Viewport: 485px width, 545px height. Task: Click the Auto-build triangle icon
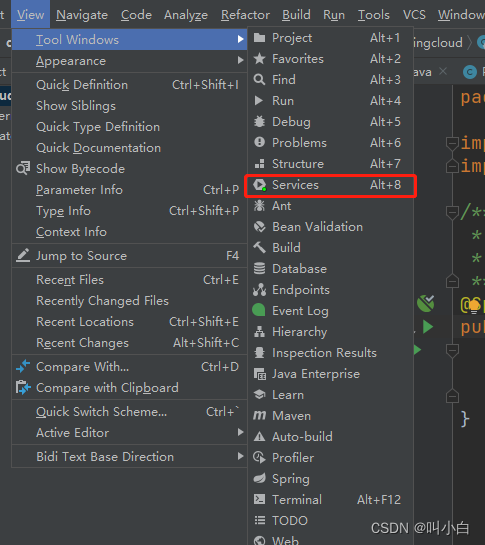click(x=259, y=437)
